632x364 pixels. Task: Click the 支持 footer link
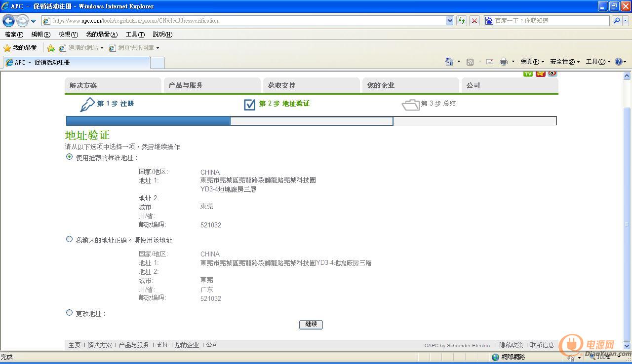(162, 345)
